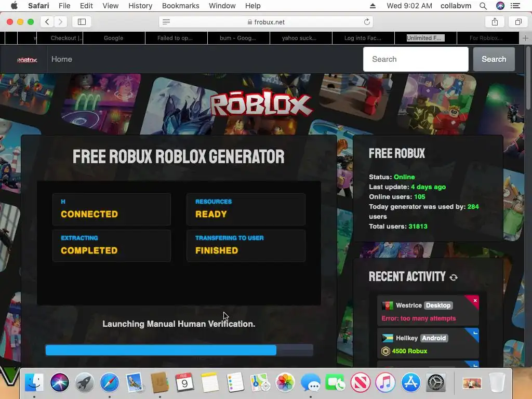Open Calendar from the dock

click(184, 382)
